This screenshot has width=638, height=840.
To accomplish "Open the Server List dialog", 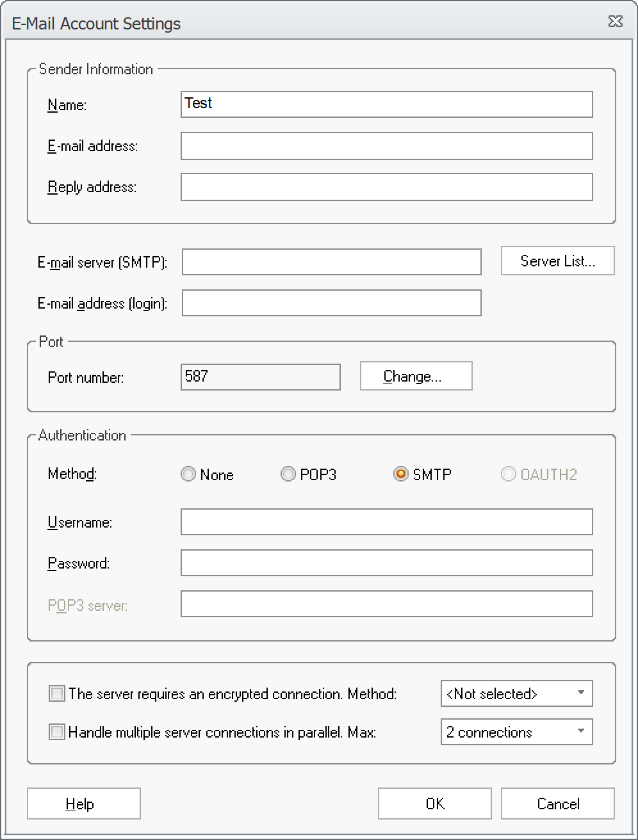I will (x=557, y=261).
